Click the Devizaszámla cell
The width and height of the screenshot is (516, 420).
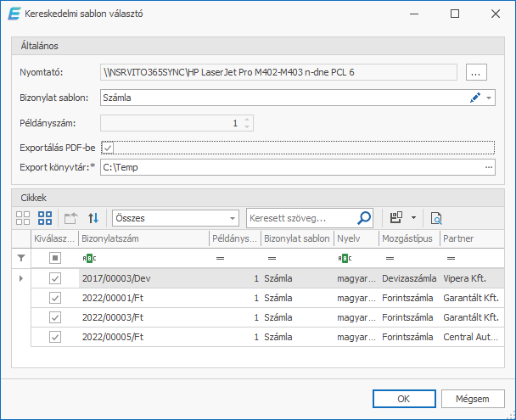tap(409, 278)
